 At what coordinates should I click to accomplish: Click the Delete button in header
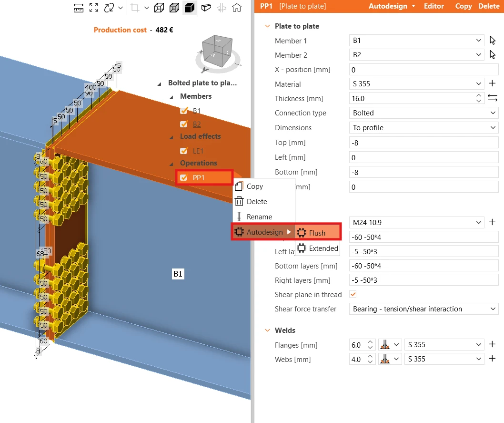point(489,6)
